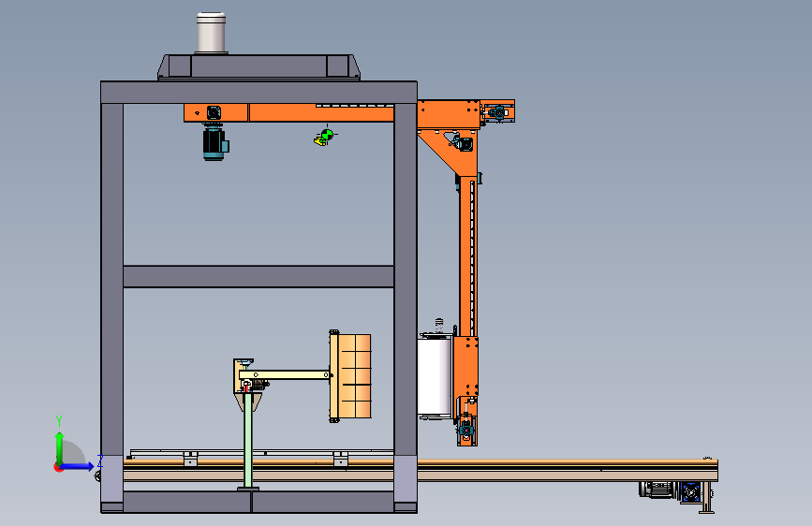Select the light green vertical support post
This screenshot has width=812, height=526.
tap(248, 440)
